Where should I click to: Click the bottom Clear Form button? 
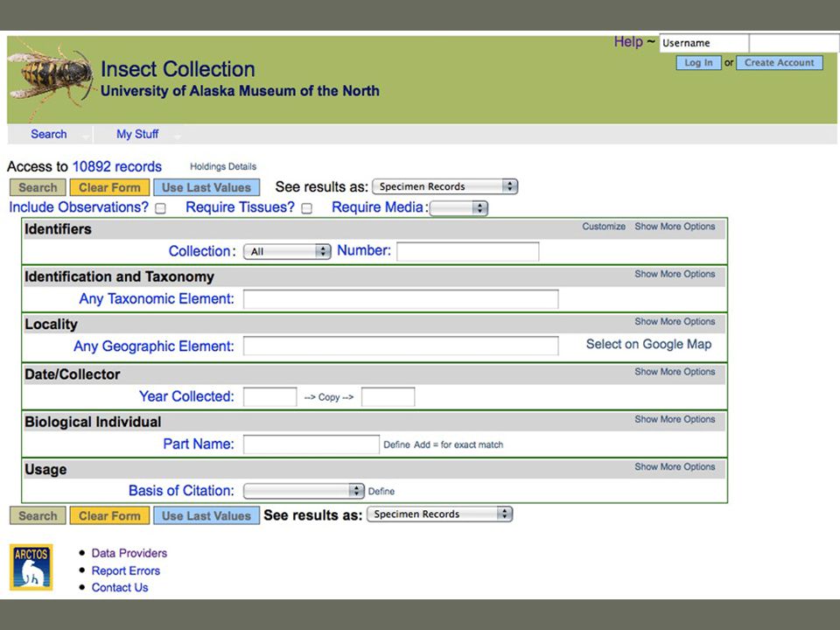click(x=109, y=516)
